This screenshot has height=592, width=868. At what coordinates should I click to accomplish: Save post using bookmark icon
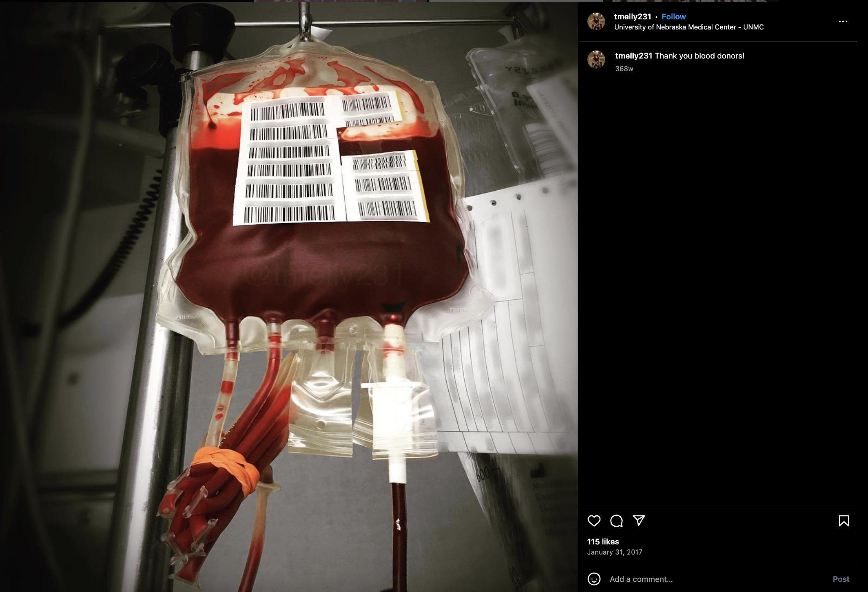tap(844, 521)
